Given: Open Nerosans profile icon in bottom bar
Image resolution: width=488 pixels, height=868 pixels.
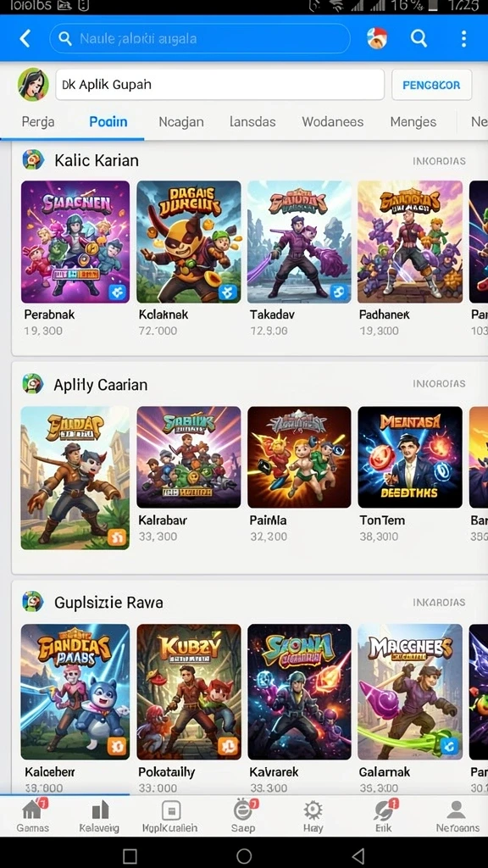Looking at the screenshot, I should 457,816.
